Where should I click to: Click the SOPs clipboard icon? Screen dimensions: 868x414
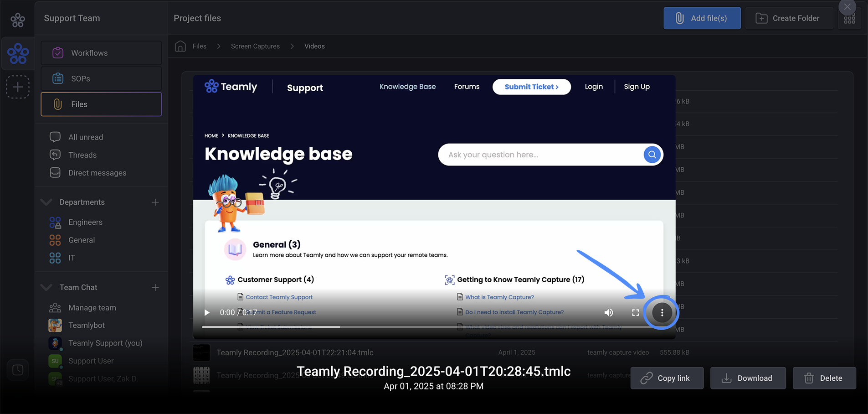click(58, 78)
